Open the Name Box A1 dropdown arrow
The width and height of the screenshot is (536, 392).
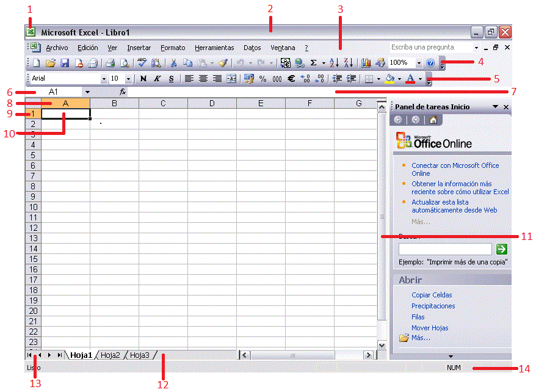[x=87, y=92]
